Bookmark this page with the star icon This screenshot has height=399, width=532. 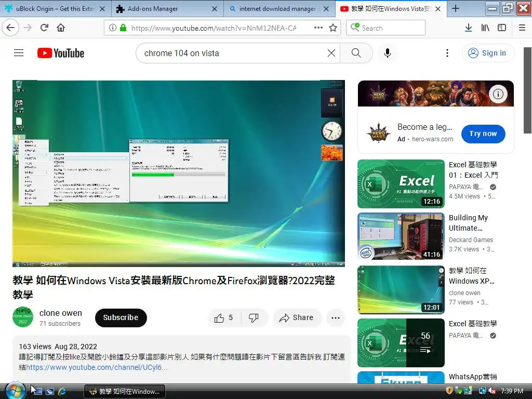tap(333, 28)
